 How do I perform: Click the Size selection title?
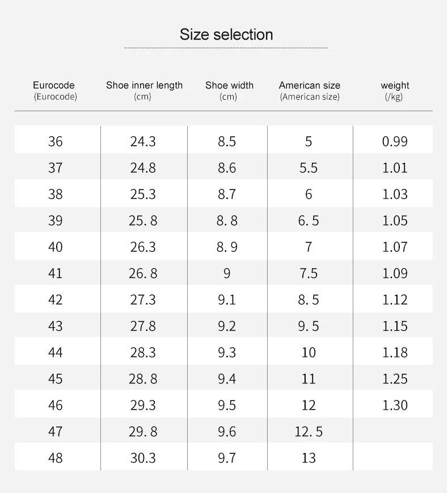226,35
